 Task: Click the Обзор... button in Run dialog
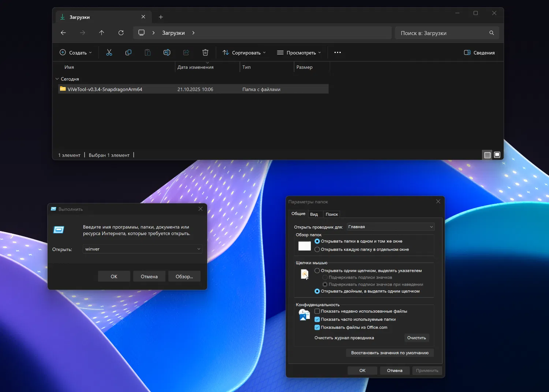tap(184, 276)
